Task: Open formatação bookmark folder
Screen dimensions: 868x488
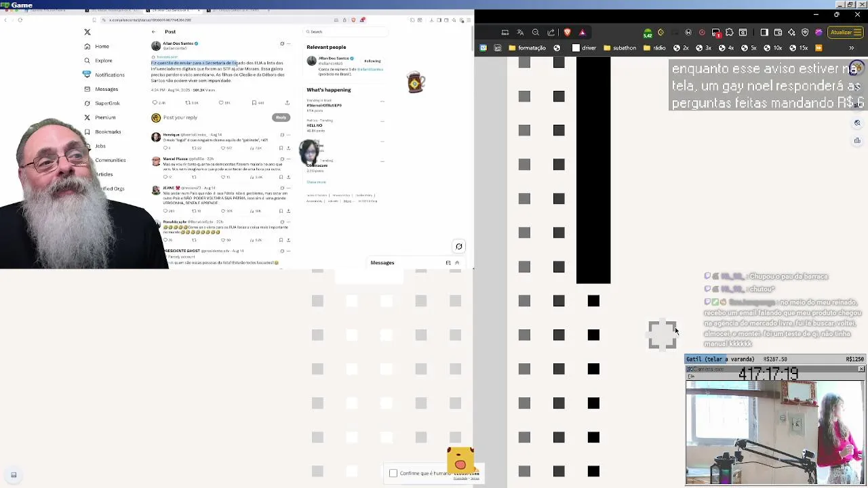Action: pos(526,48)
